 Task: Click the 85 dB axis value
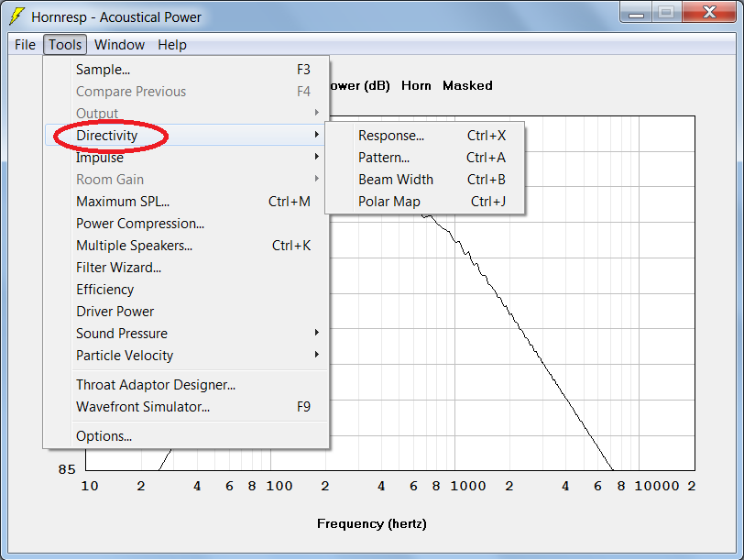[x=67, y=469]
